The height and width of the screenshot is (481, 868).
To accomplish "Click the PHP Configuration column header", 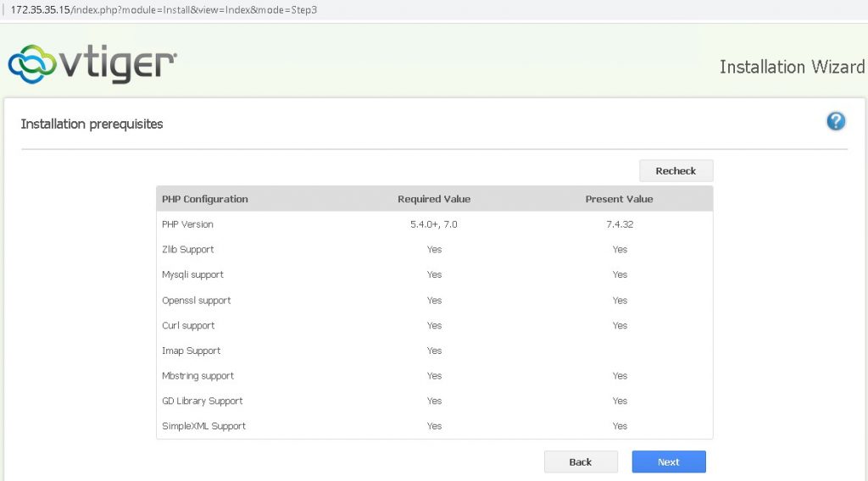I will pos(204,199).
